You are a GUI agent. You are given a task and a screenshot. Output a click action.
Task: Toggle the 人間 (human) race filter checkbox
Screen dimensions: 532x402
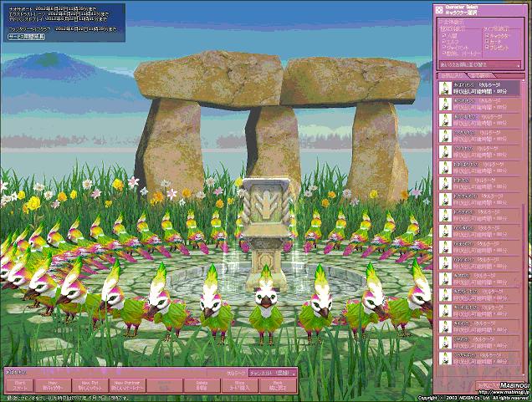point(444,35)
